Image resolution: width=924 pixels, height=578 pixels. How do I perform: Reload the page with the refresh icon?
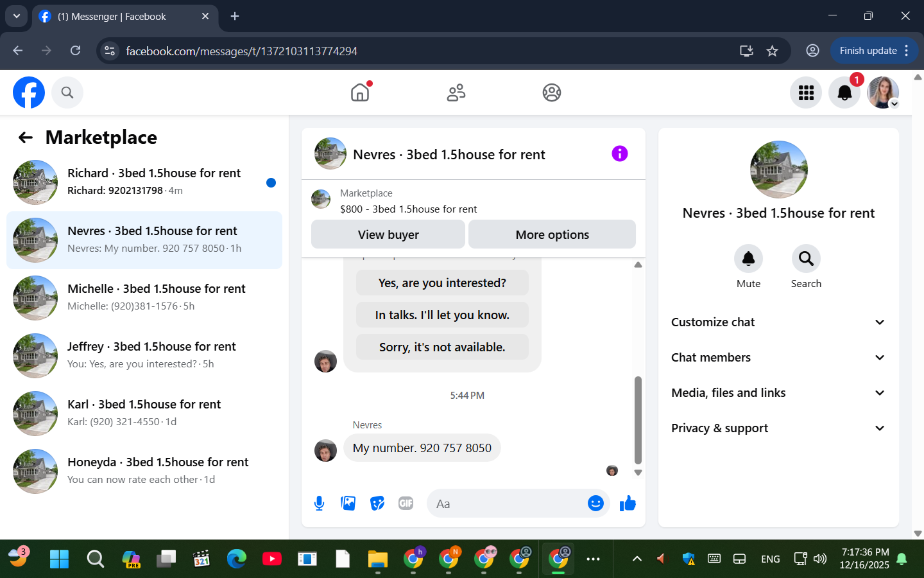pos(76,51)
